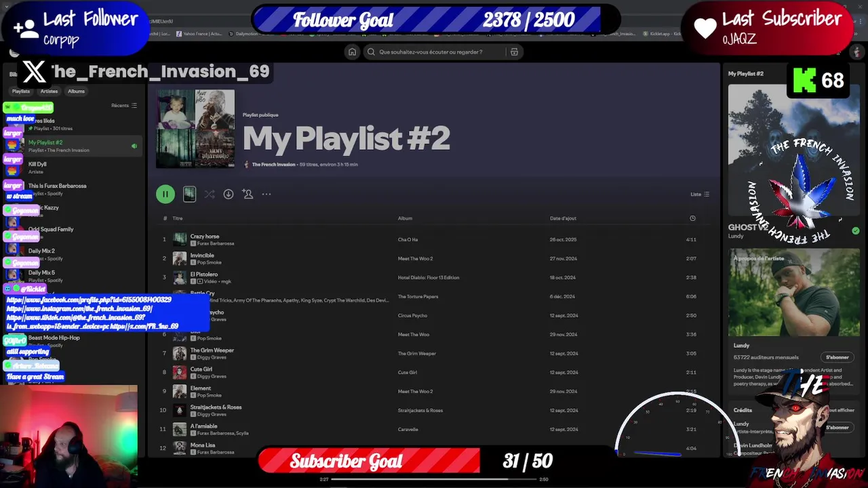Screen dimensions: 868x488
Task: Filter library by Artistes chip
Action: 49,91
